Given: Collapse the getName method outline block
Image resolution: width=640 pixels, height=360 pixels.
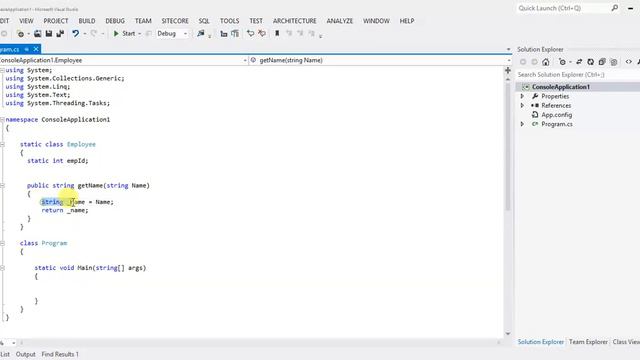Looking at the screenshot, I should pos(2,185).
